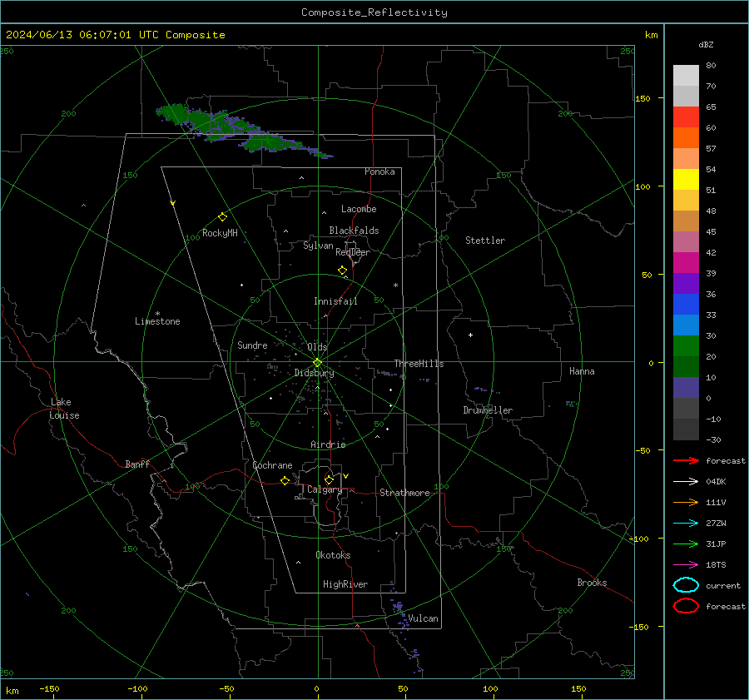This screenshot has width=749, height=700.
Task: Click the Vulcan town label
Action: click(x=423, y=618)
